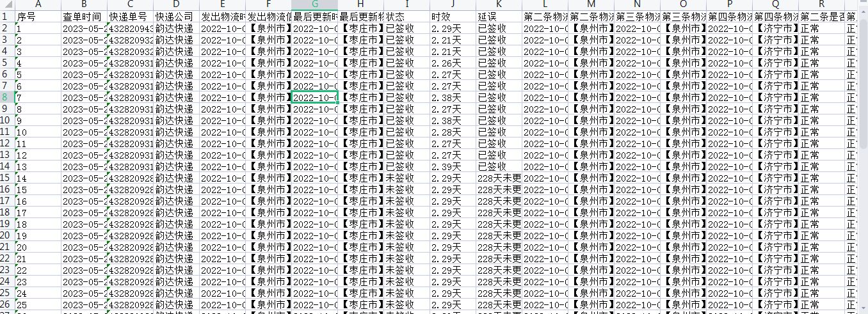Click the 状态 header cell
This screenshot has height=314, width=868.
click(x=407, y=16)
